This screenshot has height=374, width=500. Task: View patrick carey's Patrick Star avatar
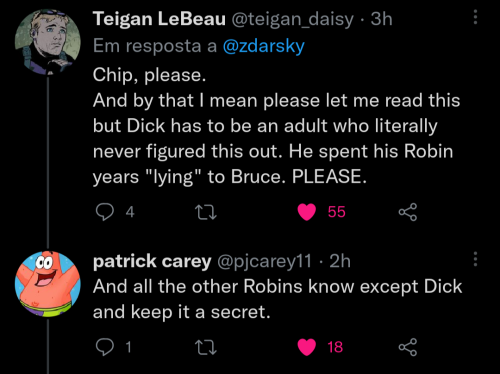(x=48, y=284)
